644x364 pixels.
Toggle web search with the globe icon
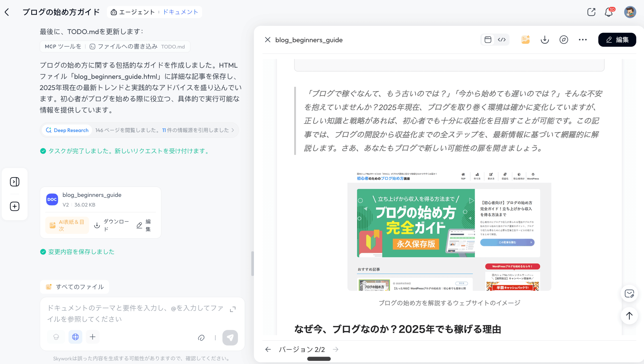click(x=75, y=337)
